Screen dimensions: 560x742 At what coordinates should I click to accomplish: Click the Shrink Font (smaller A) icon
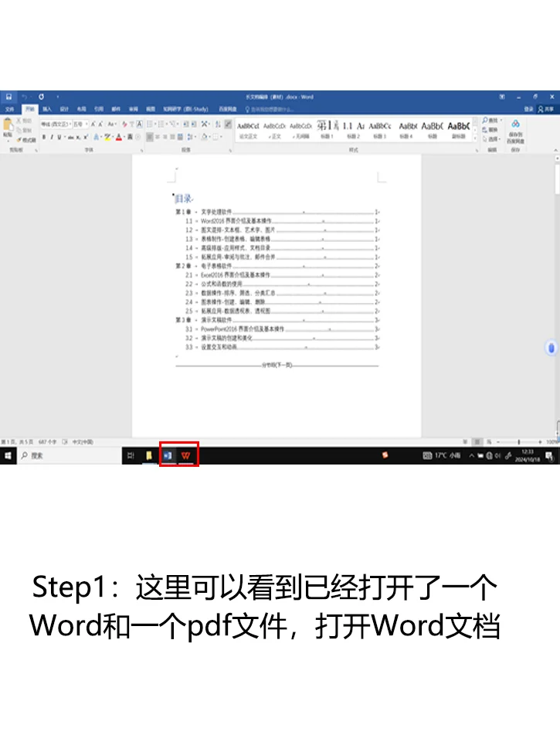[100, 124]
